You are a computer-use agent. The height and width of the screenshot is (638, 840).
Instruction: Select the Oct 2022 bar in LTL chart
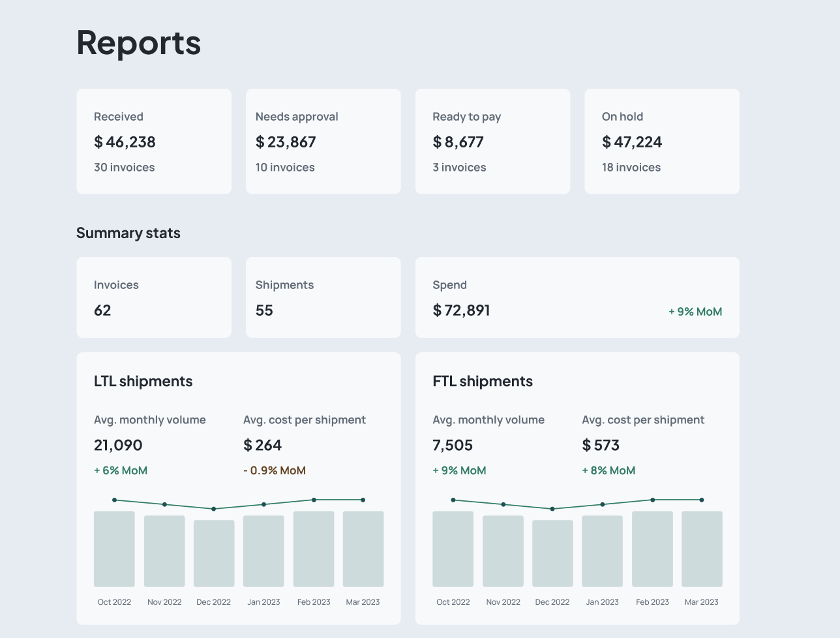(114, 549)
